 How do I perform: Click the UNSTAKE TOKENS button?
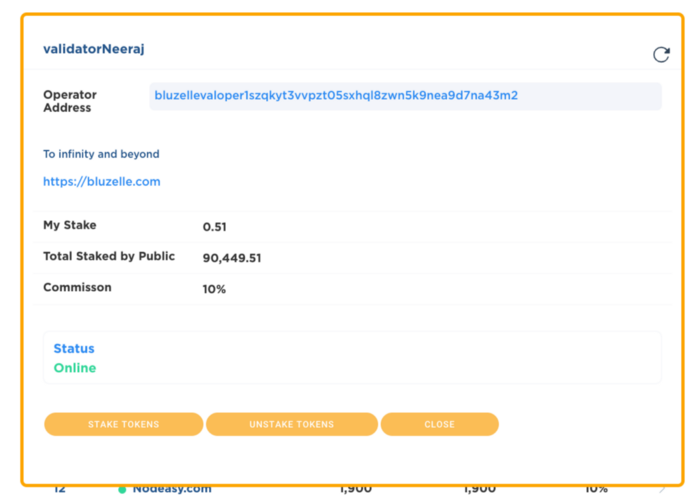[x=292, y=424]
